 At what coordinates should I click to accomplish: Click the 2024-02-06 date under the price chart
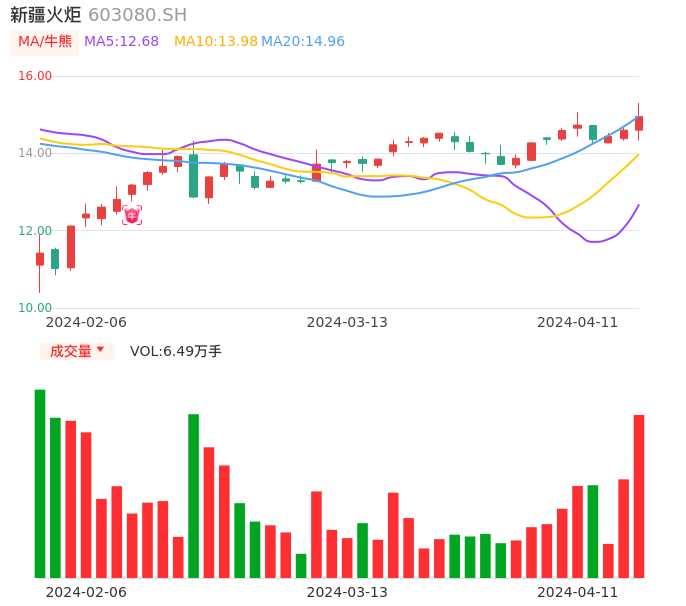[86, 322]
